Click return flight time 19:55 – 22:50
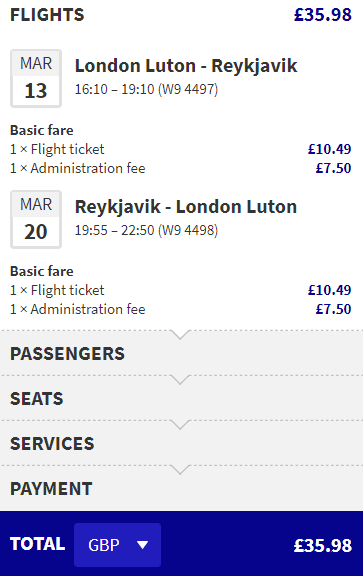Screen dimensions: 363x576 click(x=114, y=230)
